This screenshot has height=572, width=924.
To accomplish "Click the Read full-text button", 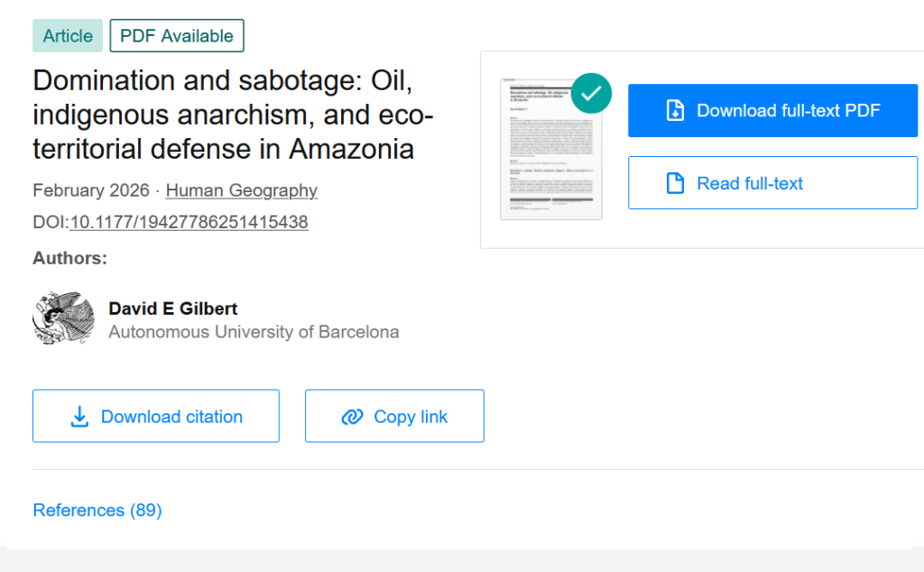I will coord(772,182).
